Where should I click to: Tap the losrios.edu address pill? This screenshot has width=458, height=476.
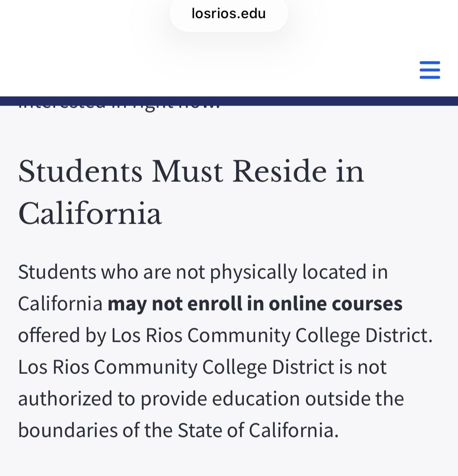[229, 14]
